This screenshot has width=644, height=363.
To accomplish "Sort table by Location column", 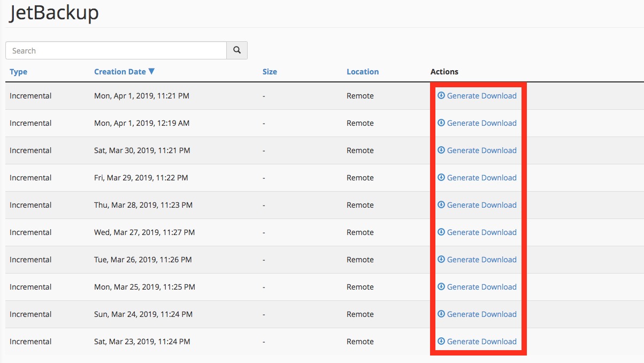I will [363, 72].
